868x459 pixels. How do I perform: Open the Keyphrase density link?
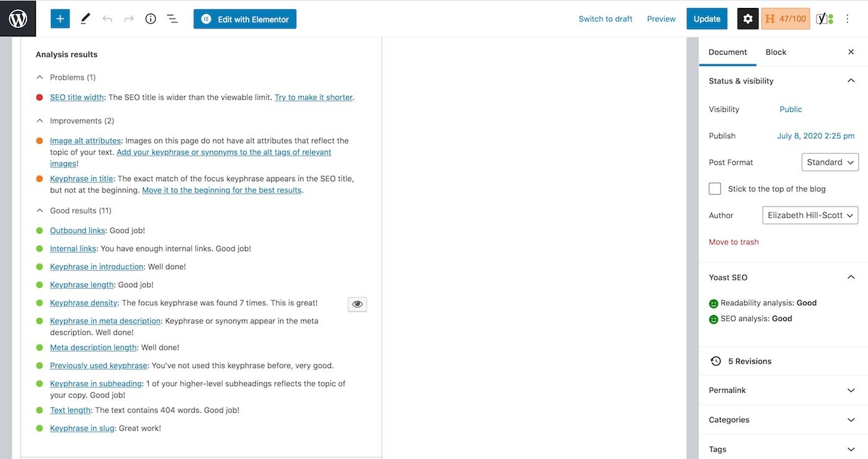[84, 303]
